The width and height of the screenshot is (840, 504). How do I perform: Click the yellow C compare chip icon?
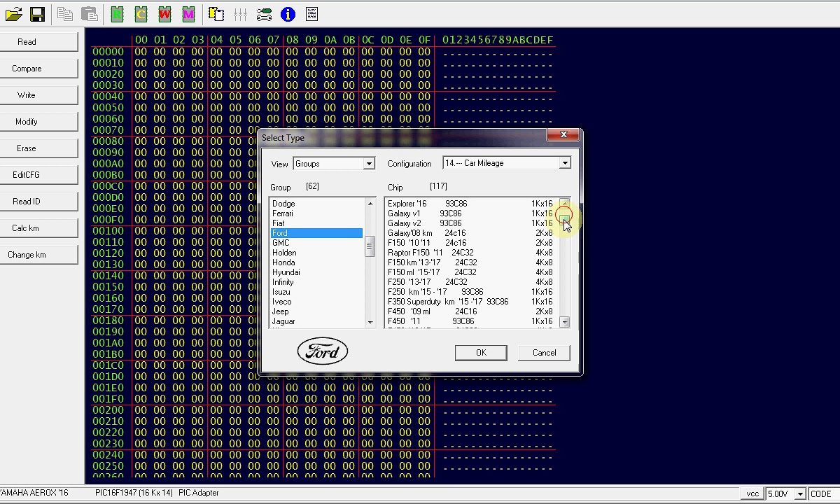point(141,14)
